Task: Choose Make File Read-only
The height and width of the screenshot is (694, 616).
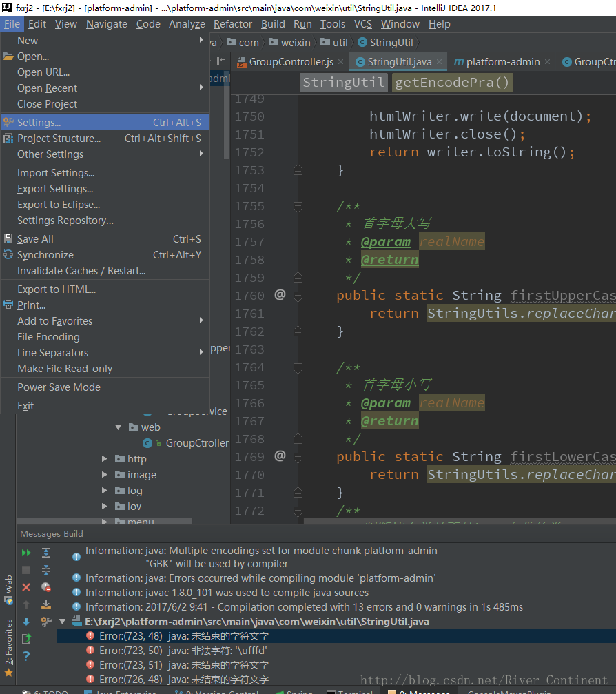Action: tap(105, 368)
